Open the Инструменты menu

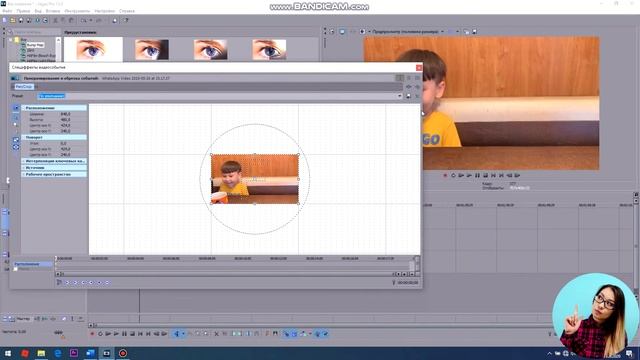click(x=77, y=11)
